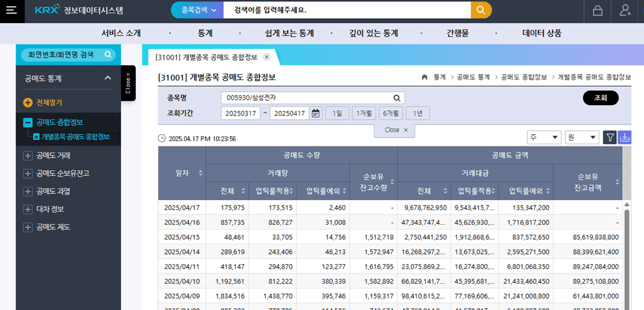Click the filter funnel icon

[x=609, y=138]
